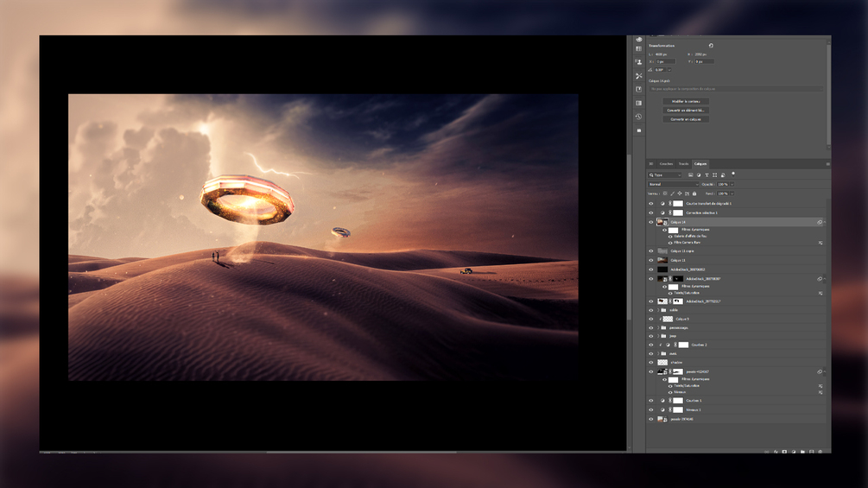
Task: Open Normal blend mode dropdown
Action: [x=673, y=184]
